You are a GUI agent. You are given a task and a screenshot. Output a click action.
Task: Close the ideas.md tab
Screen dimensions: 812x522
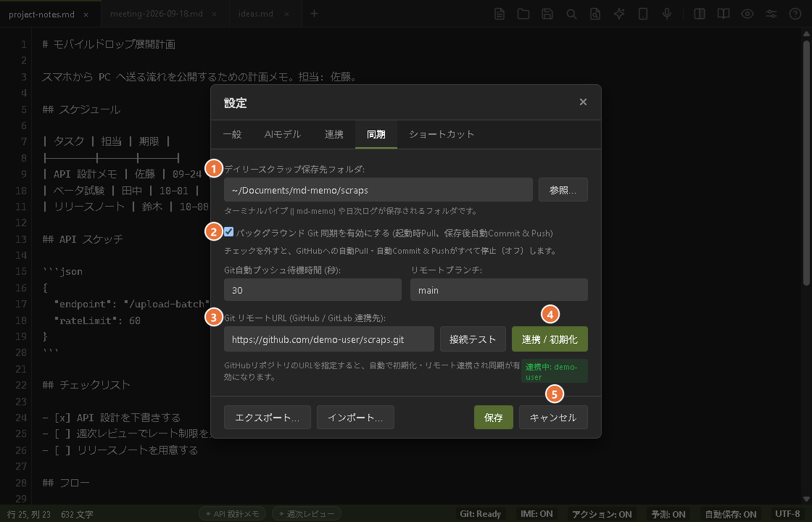pos(286,14)
